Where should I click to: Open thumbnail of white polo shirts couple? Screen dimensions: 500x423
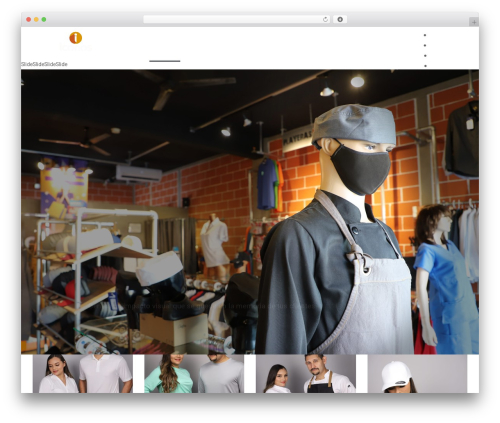pyautogui.click(x=83, y=374)
